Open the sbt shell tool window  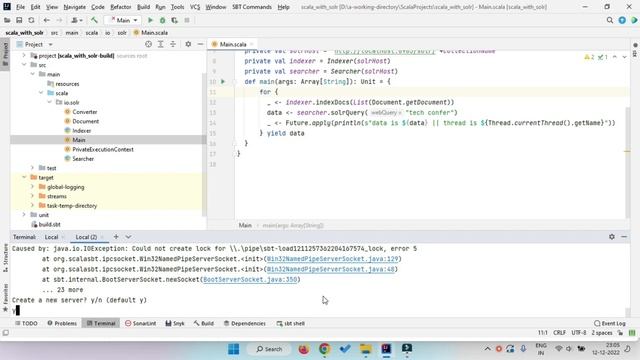click(x=291, y=323)
